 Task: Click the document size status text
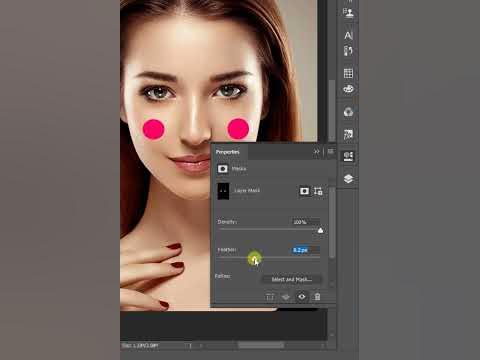140,346
